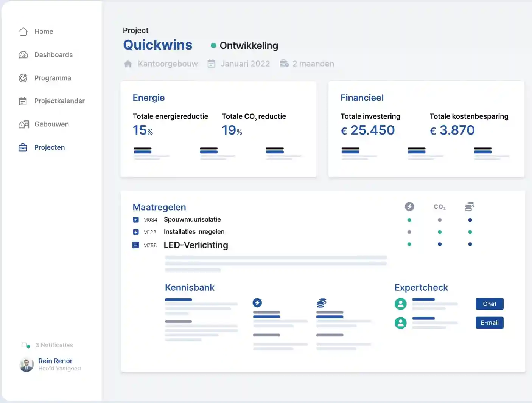Click the Home house icon in sidebar
The width and height of the screenshot is (532, 403).
pyautogui.click(x=23, y=31)
